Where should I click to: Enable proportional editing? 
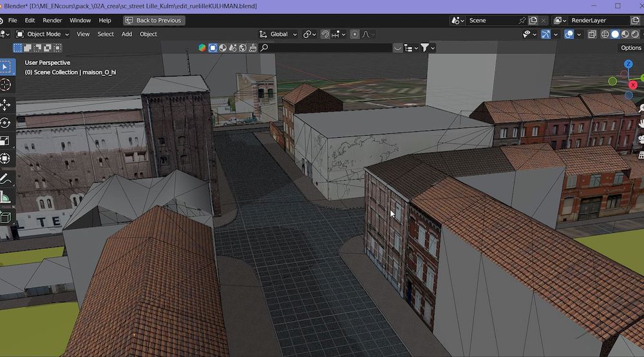[355, 34]
